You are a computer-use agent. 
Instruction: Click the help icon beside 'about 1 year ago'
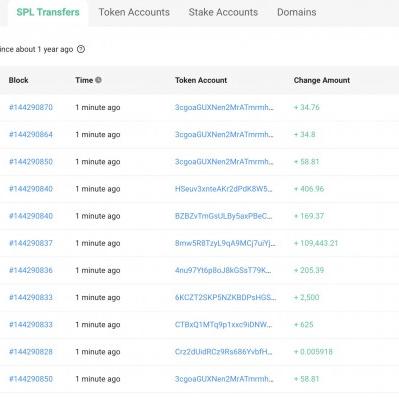(x=81, y=49)
